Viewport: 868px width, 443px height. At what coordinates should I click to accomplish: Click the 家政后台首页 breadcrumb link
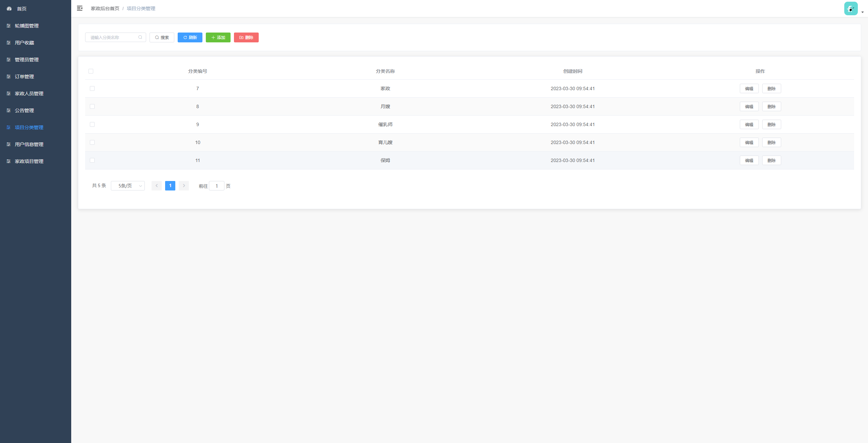click(105, 8)
